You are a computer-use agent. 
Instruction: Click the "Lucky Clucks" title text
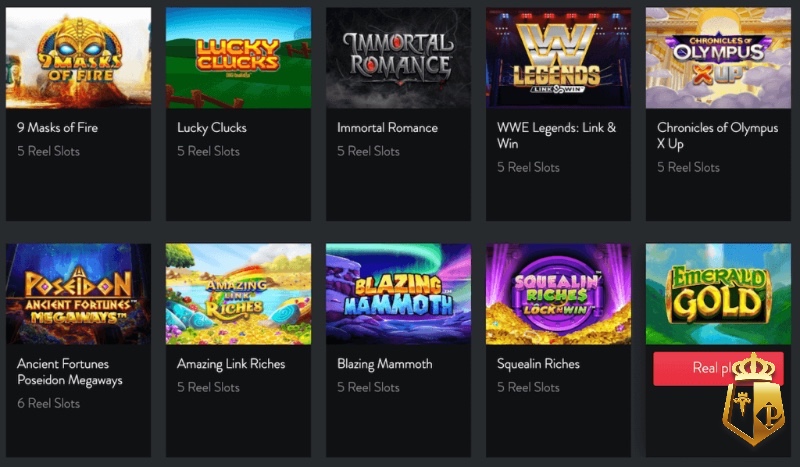pos(212,128)
